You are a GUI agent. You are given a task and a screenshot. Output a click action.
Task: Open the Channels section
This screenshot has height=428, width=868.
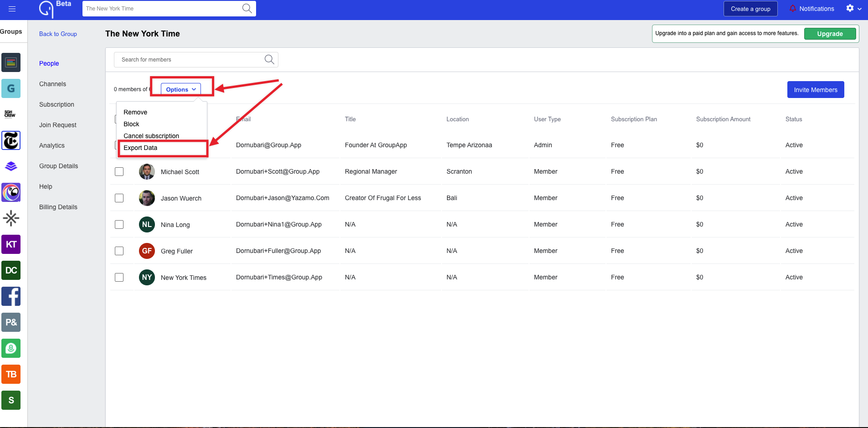click(x=52, y=84)
